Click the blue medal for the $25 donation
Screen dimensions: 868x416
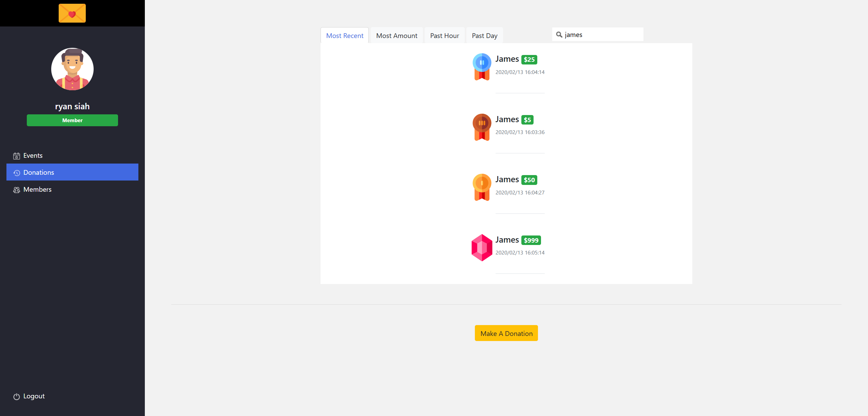[x=482, y=67]
